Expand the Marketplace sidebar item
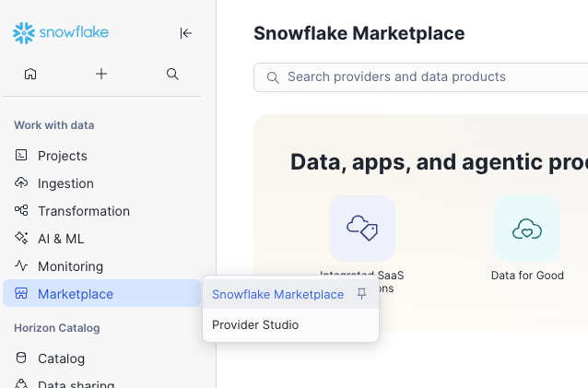588x388 pixels. (x=76, y=294)
